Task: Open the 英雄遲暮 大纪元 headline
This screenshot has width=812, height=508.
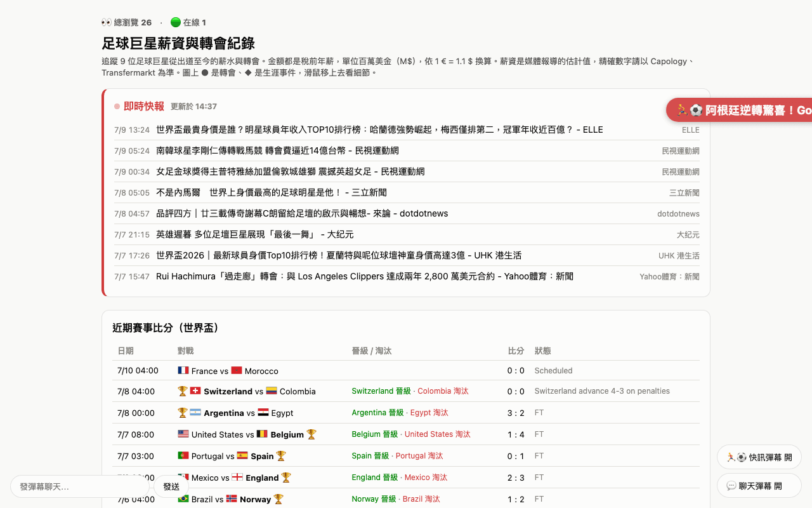Action: pyautogui.click(x=254, y=234)
